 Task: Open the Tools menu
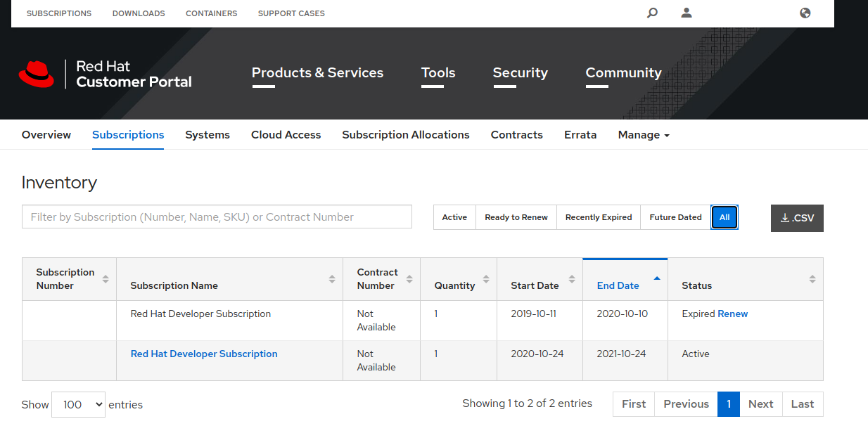point(438,73)
